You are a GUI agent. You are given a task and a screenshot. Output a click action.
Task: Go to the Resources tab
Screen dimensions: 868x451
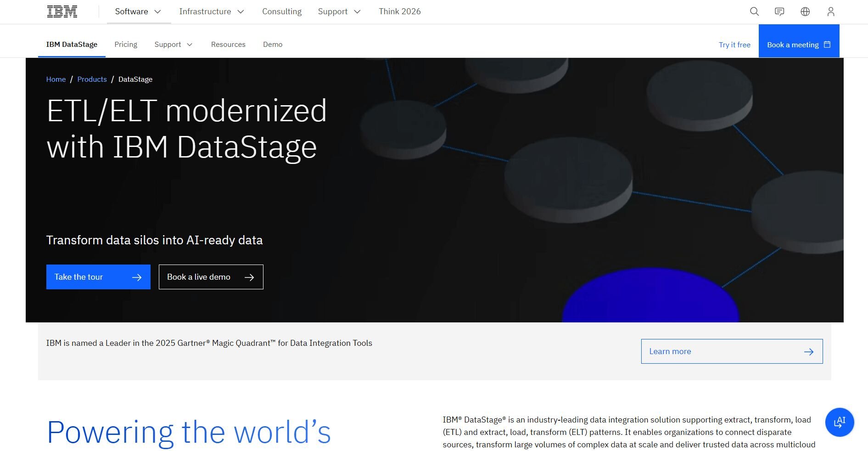coord(228,45)
